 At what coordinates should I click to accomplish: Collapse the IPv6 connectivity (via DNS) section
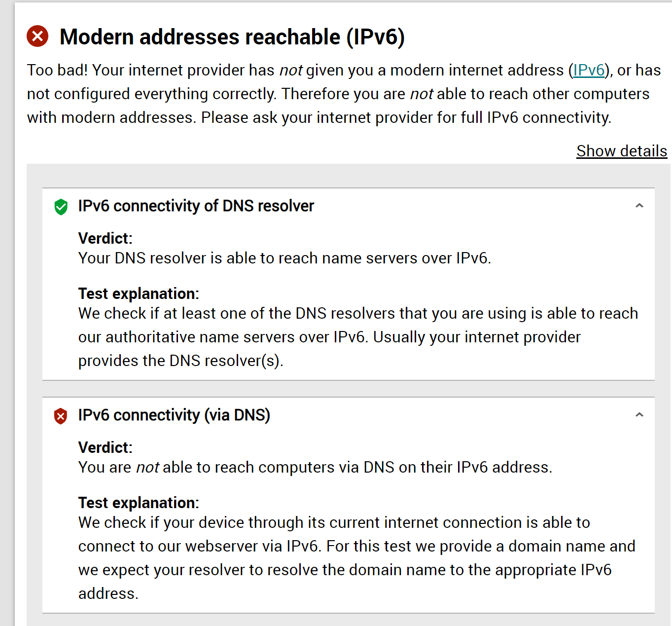639,415
